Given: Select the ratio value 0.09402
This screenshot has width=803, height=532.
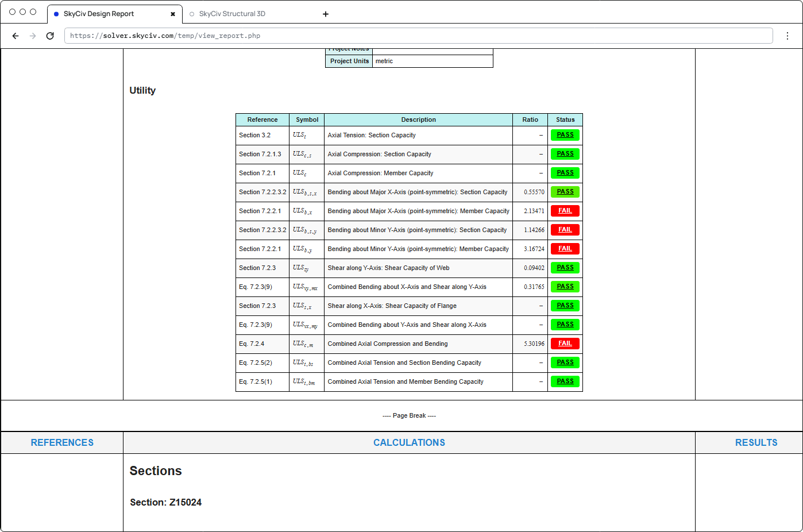Looking at the screenshot, I should 534,268.
